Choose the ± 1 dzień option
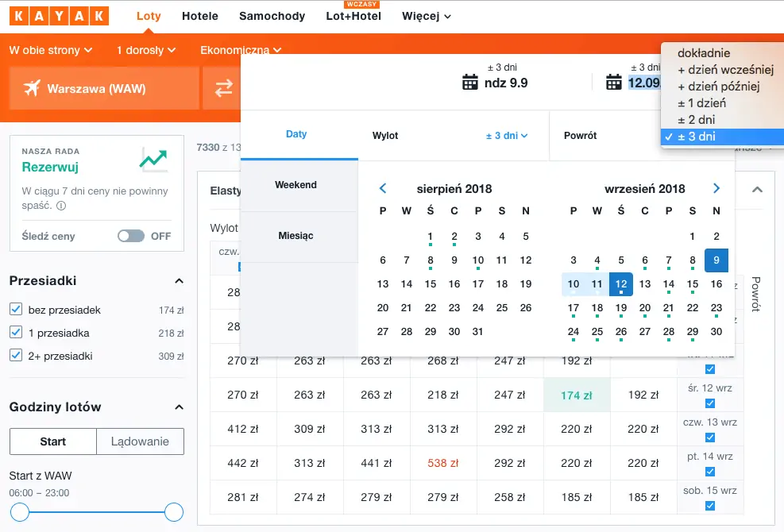Viewport: 784px width, 532px height. [x=701, y=103]
